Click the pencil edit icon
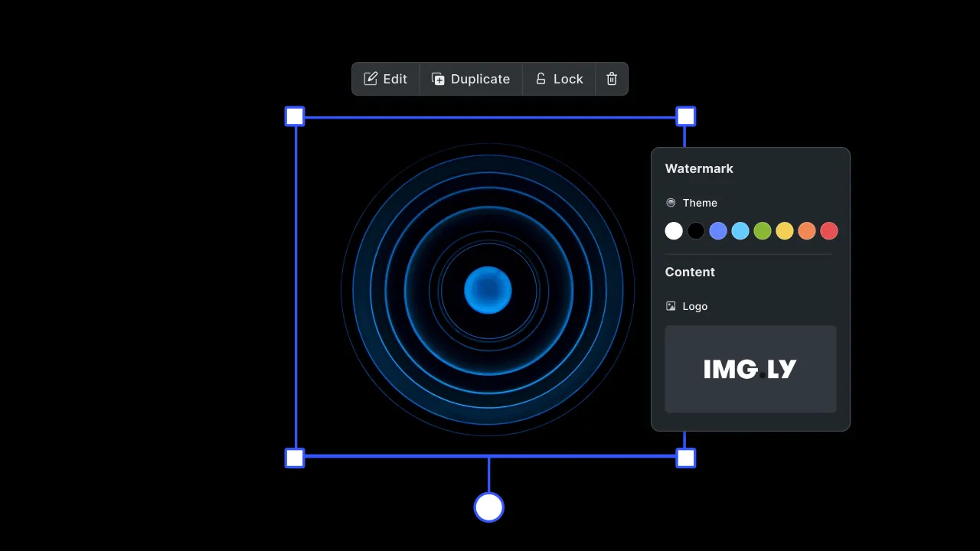980x551 pixels. pyautogui.click(x=371, y=79)
